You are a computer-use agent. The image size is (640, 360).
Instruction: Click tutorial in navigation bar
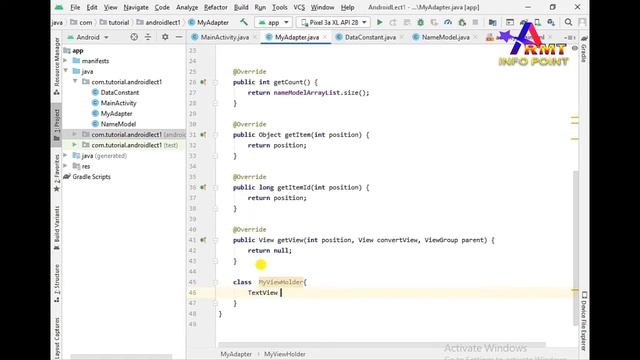click(115, 22)
